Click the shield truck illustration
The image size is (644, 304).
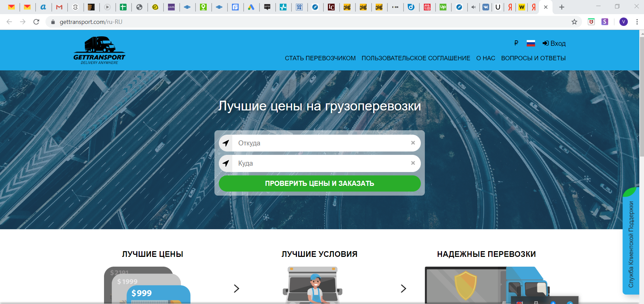[x=487, y=285]
